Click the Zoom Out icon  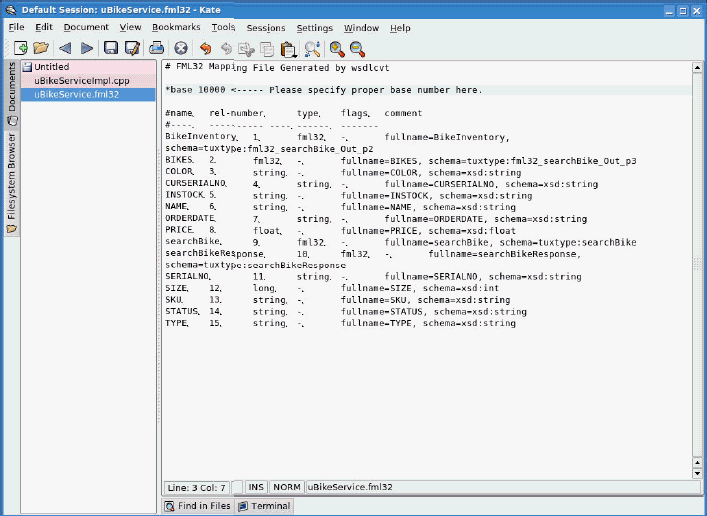tap(357, 48)
